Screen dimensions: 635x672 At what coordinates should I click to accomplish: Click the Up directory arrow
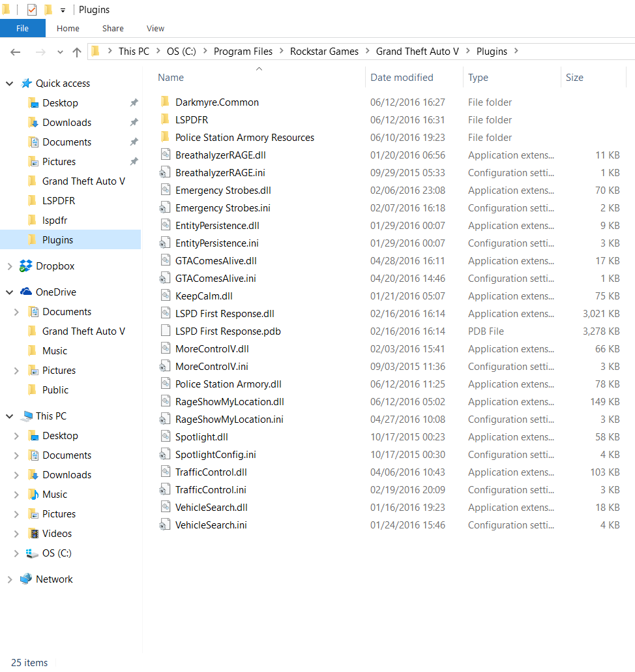77,52
